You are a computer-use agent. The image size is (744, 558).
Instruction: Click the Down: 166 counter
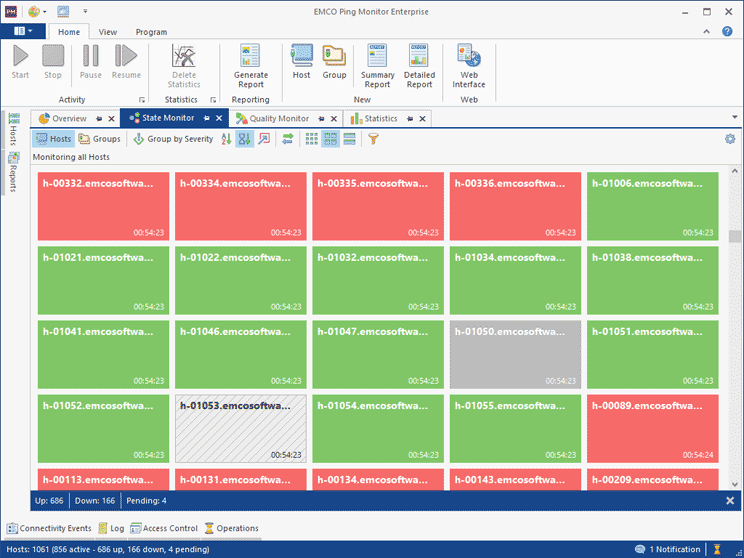point(95,501)
